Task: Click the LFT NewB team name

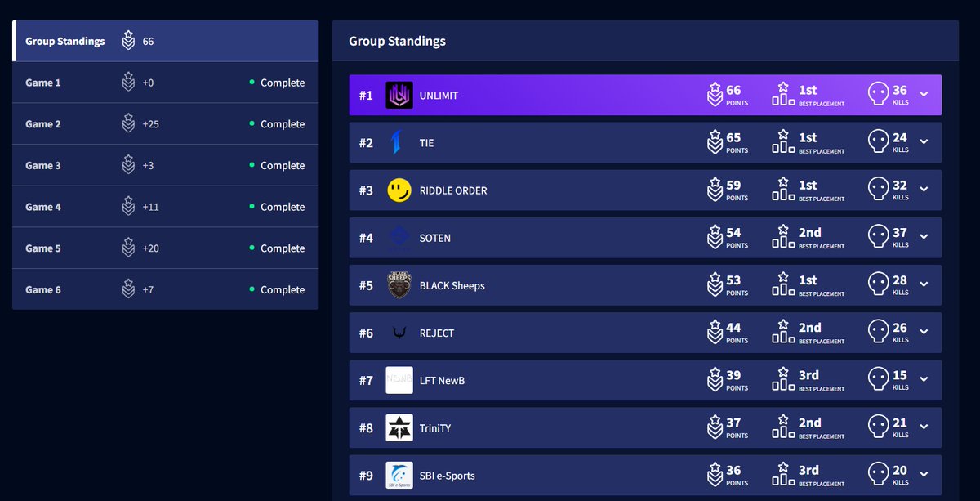Action: point(442,381)
